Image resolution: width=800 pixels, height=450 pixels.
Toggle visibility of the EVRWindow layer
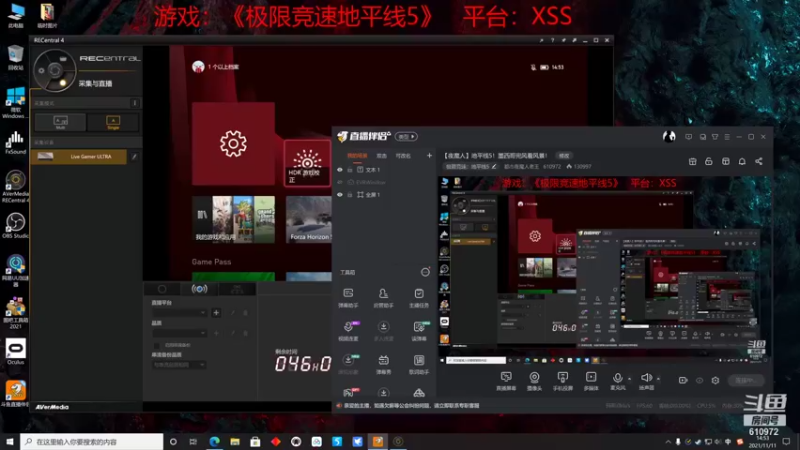[x=340, y=182]
